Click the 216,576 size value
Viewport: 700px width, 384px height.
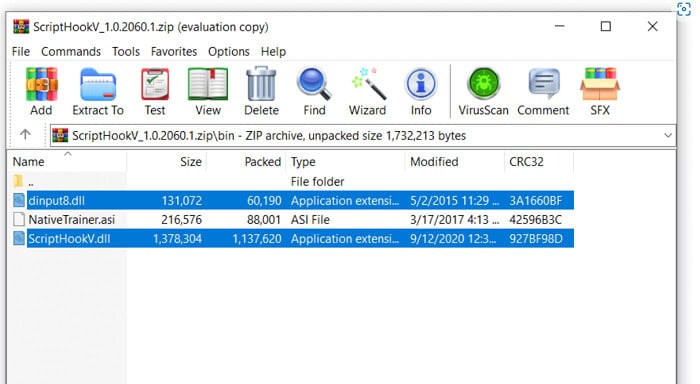pyautogui.click(x=182, y=220)
